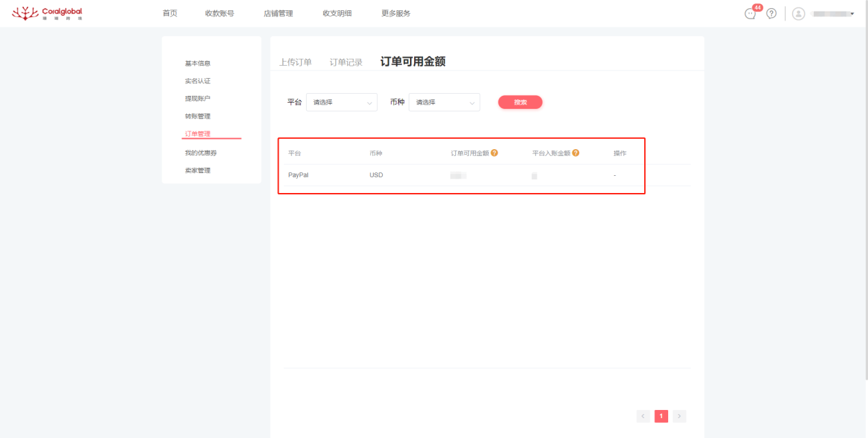868x438 pixels.
Task: Click the 平台入账金额 help tooltip icon
Action: [x=574, y=152]
